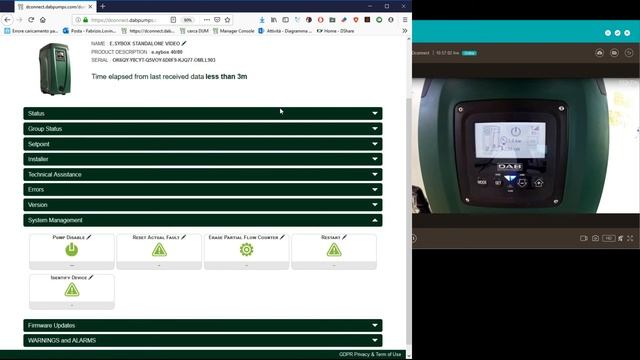
Task: Edit the Reset Actual Fault label pencil
Action: tap(184, 237)
